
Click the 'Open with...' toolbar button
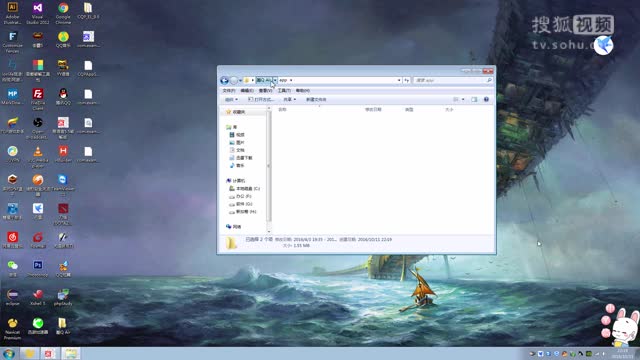[261, 100]
